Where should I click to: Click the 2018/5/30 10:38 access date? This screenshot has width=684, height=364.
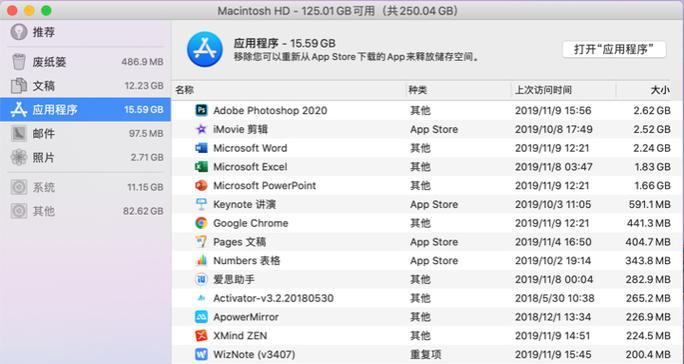click(554, 298)
